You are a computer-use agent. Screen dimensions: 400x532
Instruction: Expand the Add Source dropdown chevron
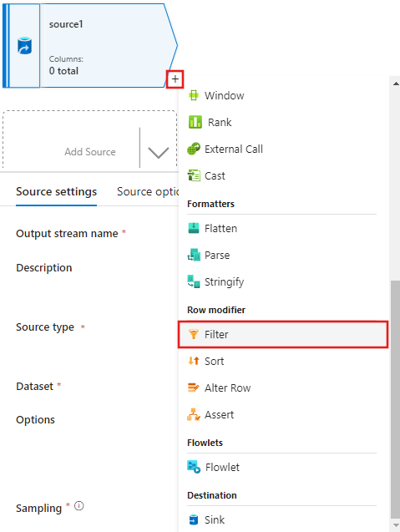click(159, 152)
